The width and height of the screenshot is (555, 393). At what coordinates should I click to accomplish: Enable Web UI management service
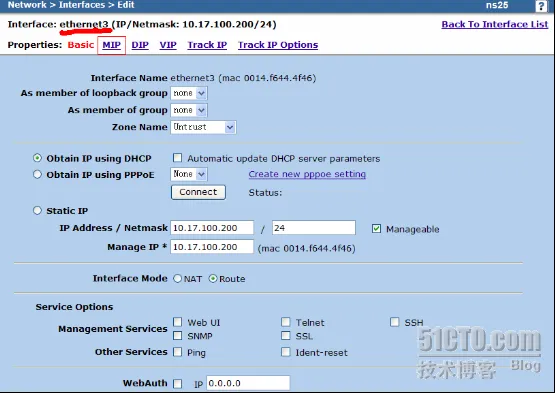(x=177, y=322)
